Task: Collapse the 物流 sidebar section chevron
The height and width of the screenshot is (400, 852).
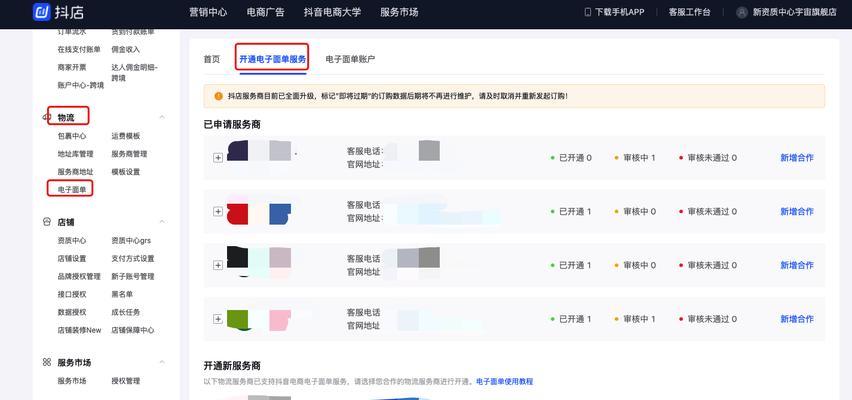Action: pyautogui.click(x=162, y=117)
